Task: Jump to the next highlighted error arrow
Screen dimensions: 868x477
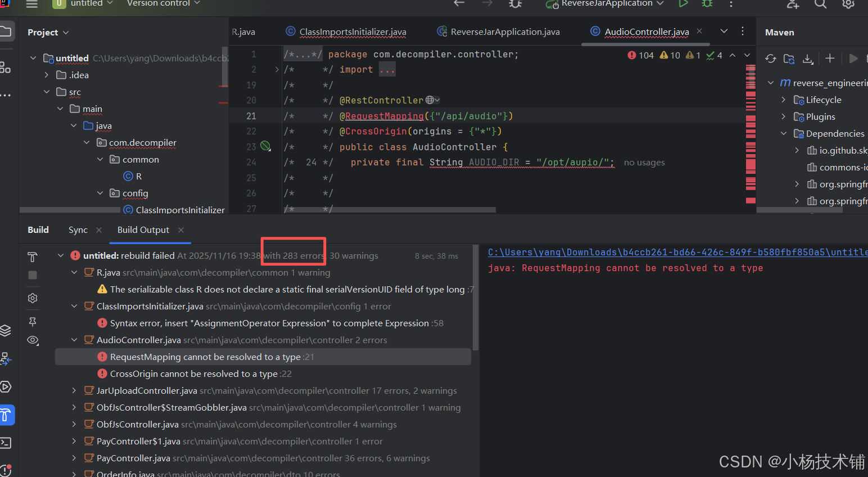Action: click(x=747, y=55)
